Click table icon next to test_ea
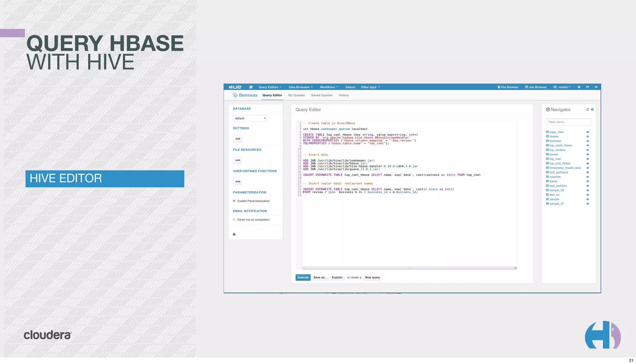Image resolution: width=636 pixels, height=364 pixels. pyautogui.click(x=547, y=195)
